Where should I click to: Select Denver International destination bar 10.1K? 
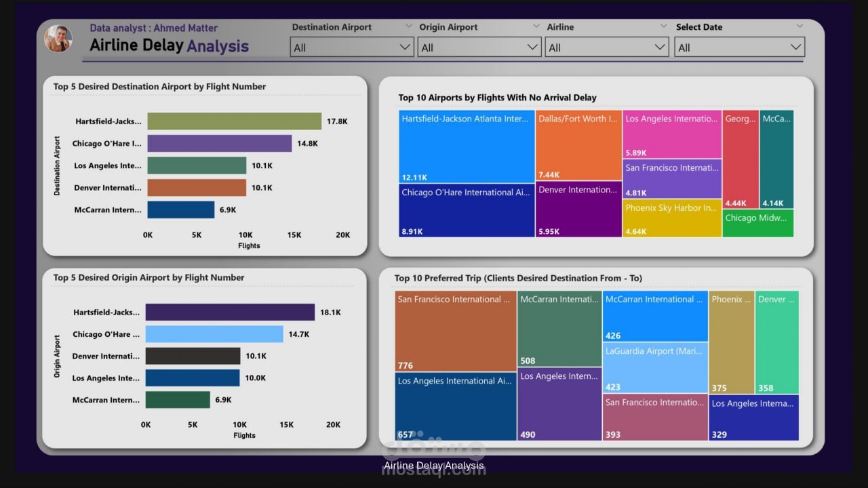pos(197,188)
